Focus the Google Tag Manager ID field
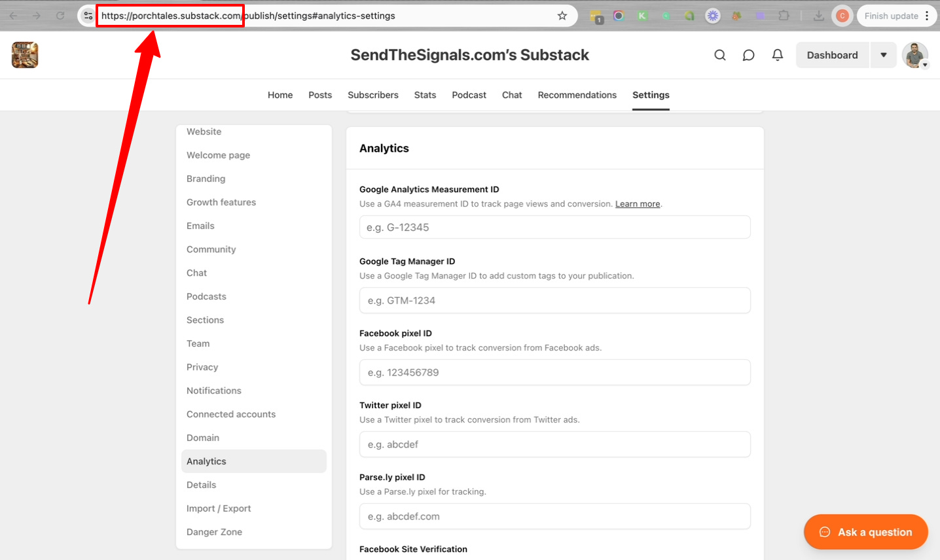This screenshot has height=560, width=940. click(555, 300)
